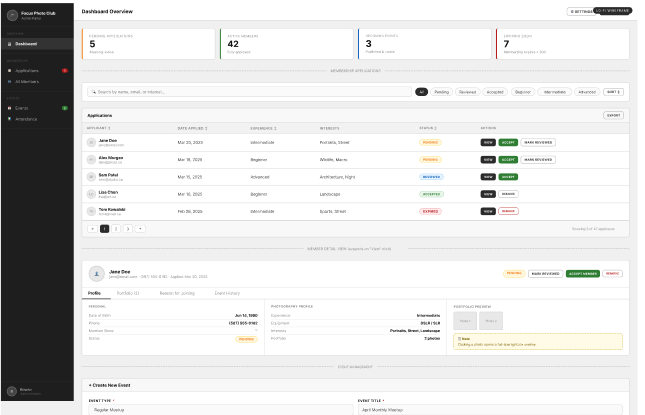The width and height of the screenshot is (645, 415).
Task: Toggle the Pending filter chip
Action: [x=443, y=91]
